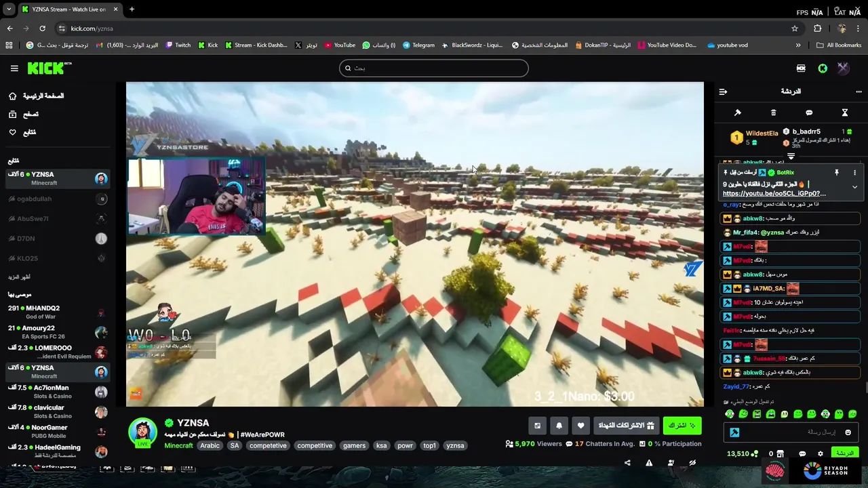The image size is (868, 488).
Task: Click the hourglass slow mode icon
Action: click(x=845, y=113)
